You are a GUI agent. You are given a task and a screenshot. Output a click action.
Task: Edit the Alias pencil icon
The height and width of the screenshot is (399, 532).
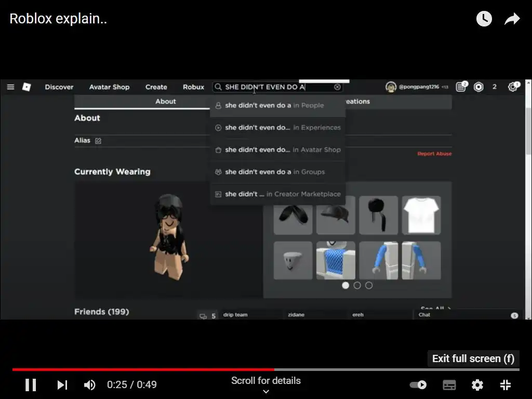tap(98, 140)
